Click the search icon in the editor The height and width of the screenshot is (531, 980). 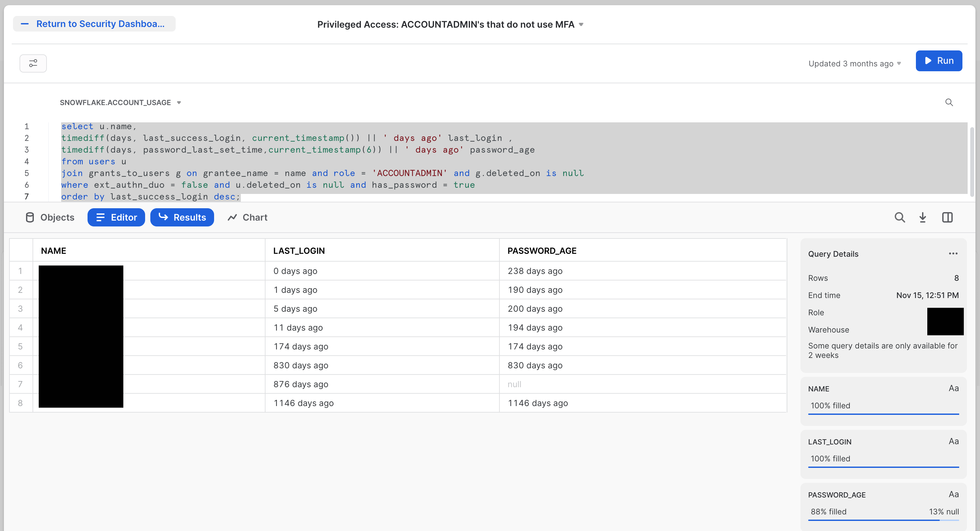[x=949, y=102]
